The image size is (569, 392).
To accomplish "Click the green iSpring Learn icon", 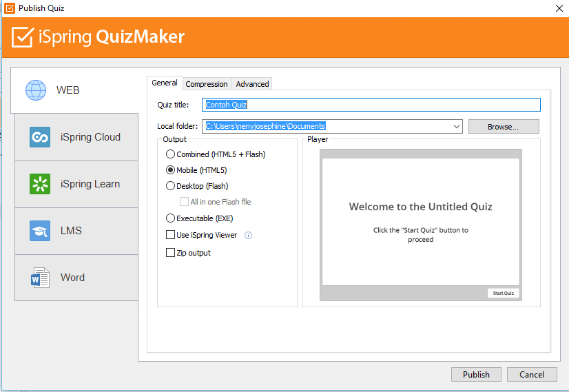I will pyautogui.click(x=40, y=184).
